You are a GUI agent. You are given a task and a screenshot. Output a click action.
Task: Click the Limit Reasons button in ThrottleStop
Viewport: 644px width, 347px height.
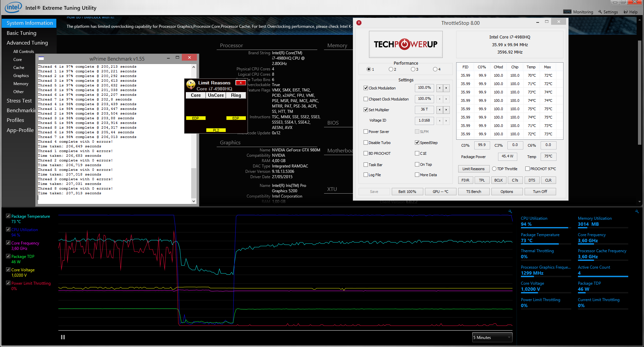[x=473, y=169]
